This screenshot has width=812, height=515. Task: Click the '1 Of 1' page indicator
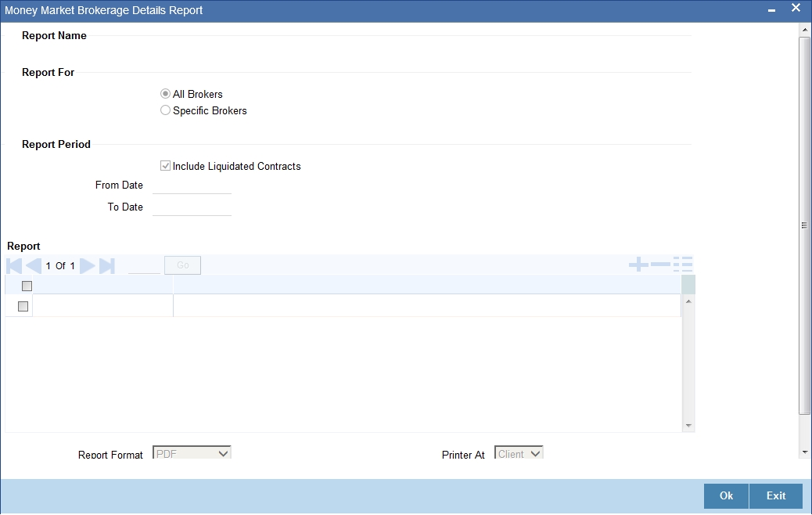[60, 266]
